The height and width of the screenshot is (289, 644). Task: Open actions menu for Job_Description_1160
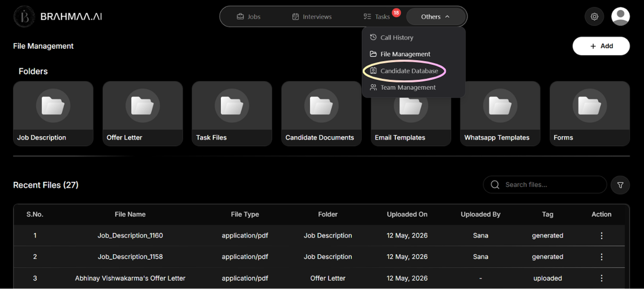(x=602, y=236)
